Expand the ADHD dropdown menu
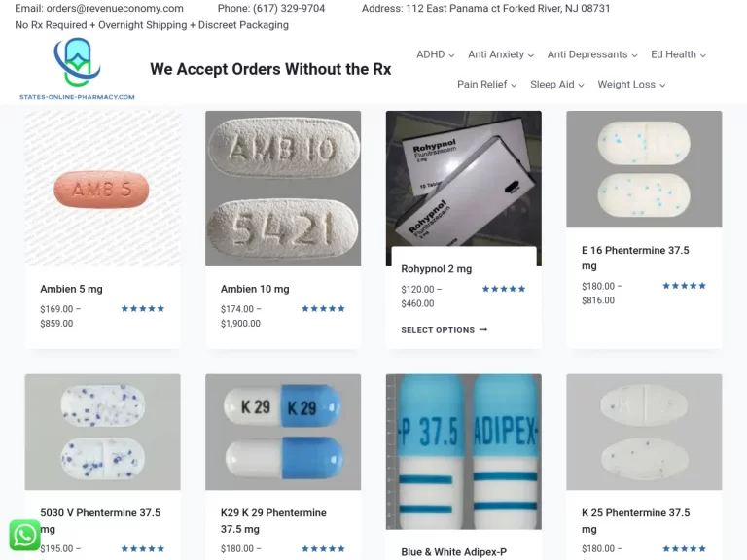This screenshot has height=560, width=747. [436, 54]
